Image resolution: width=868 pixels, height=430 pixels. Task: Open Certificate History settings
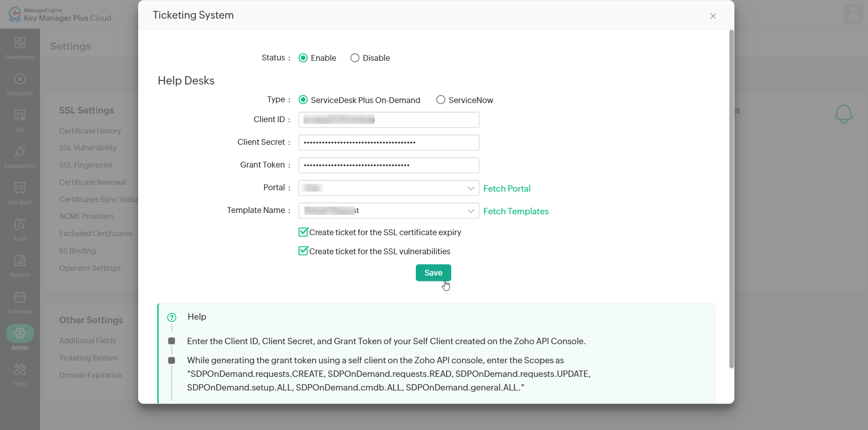coord(90,131)
